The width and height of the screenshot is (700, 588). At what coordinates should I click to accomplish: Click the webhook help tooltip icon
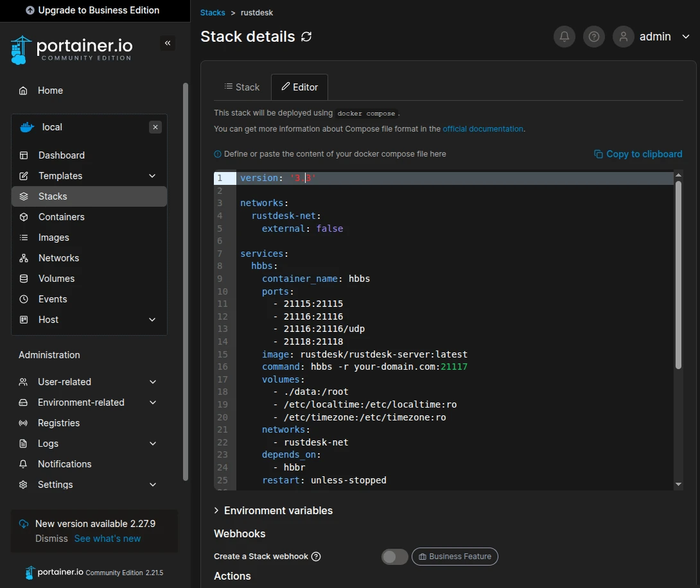tap(316, 557)
